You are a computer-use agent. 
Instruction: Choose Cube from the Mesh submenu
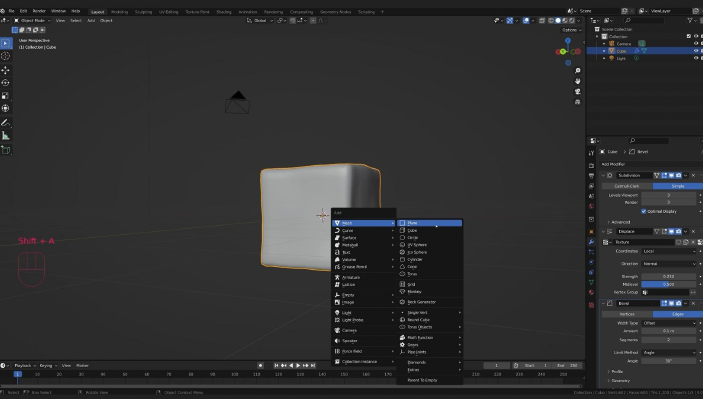pyautogui.click(x=430, y=230)
